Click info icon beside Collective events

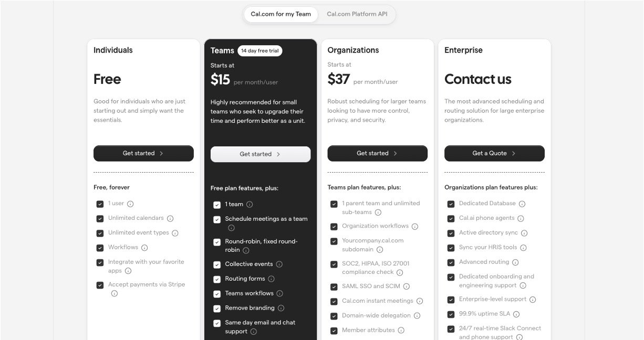click(279, 264)
